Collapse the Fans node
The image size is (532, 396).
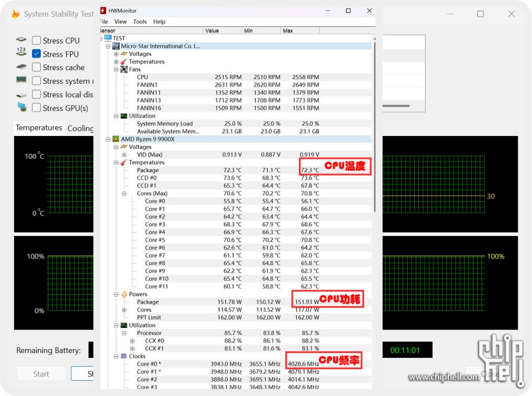tap(116, 70)
